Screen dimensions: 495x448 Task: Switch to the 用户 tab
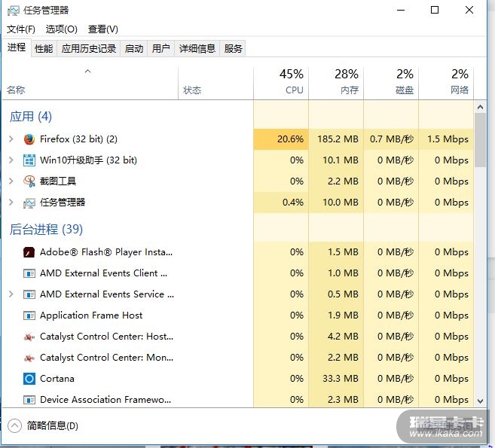click(x=160, y=49)
